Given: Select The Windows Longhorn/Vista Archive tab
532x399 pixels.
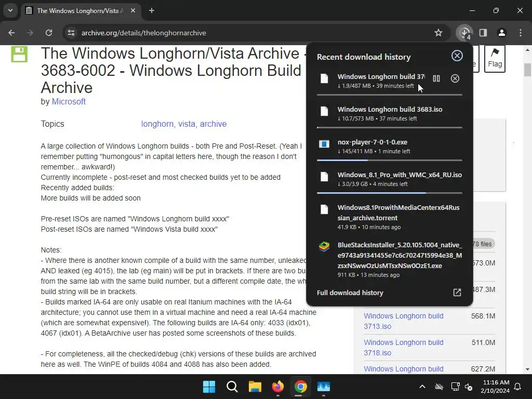Looking at the screenshot, I should pyautogui.click(x=81, y=11).
